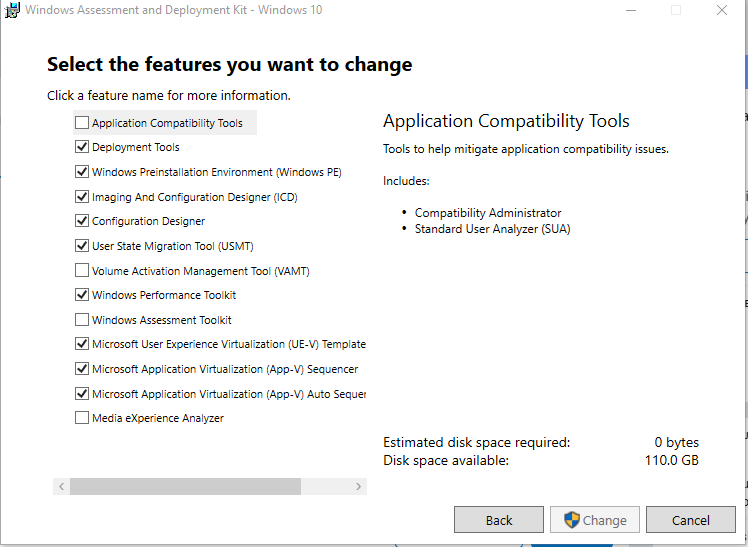The width and height of the screenshot is (748, 547).
Task: Uncheck Imaging And Configuration Designer (ICD)
Action: pyautogui.click(x=82, y=197)
